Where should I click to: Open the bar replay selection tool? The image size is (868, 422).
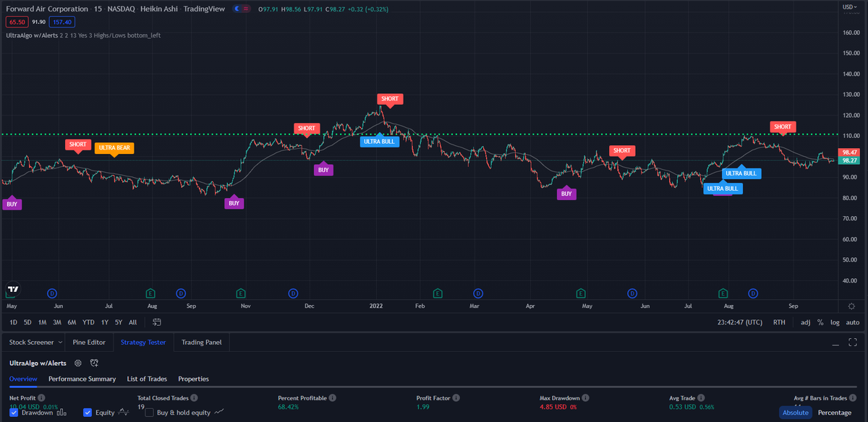[x=156, y=322]
